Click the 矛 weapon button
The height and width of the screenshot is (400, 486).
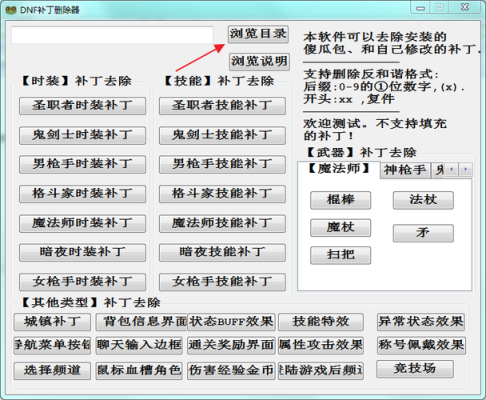coord(423,233)
